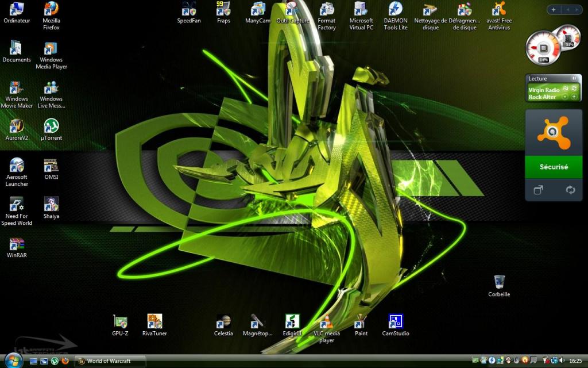Click the Need For Speed World icon
588x368 pixels.
(x=17, y=212)
